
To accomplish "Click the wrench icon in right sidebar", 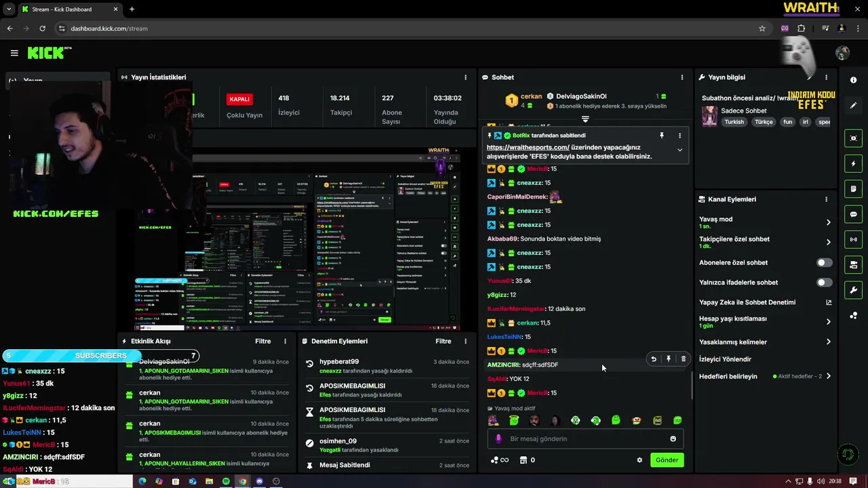I will tap(853, 290).
